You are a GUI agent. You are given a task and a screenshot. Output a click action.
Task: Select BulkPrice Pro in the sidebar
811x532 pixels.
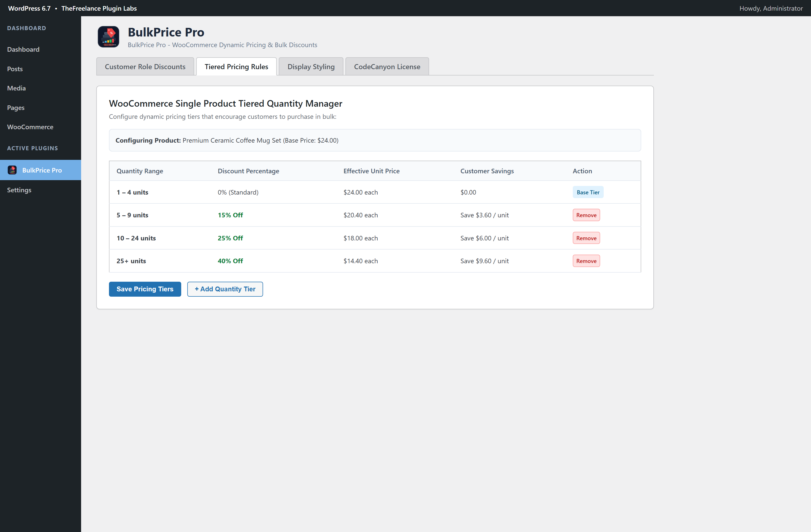tap(41, 170)
